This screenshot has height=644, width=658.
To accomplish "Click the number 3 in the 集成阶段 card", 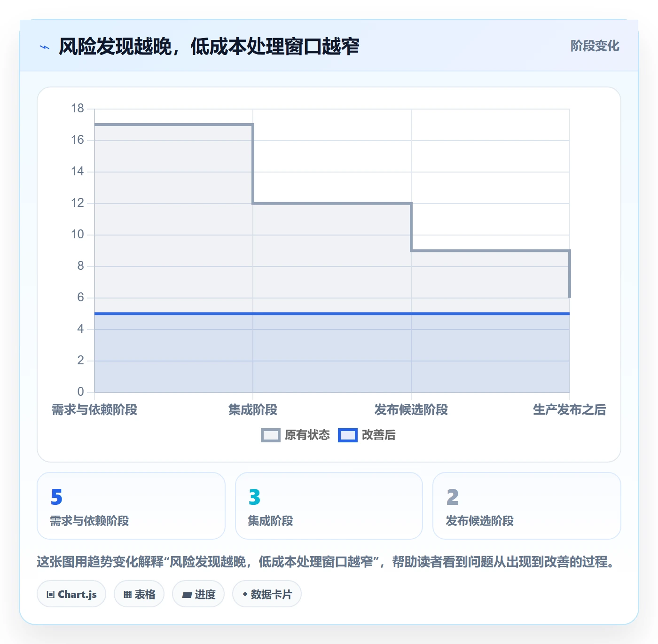I will pyautogui.click(x=254, y=497).
